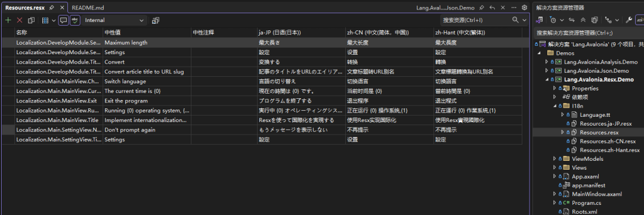Toggle the show comments button

(63, 20)
